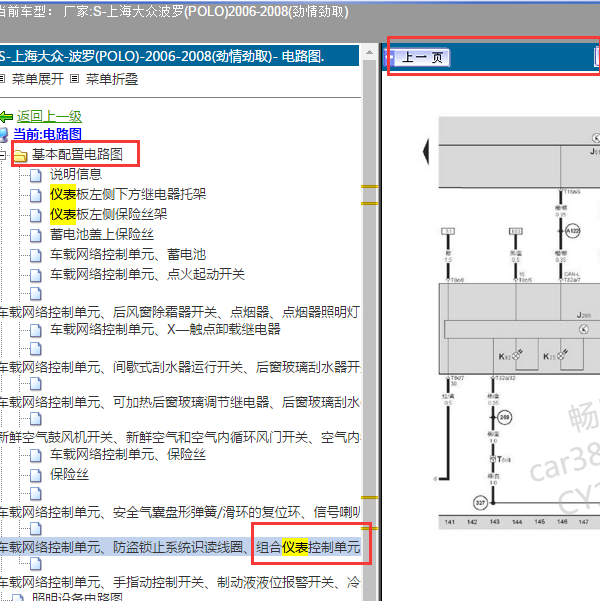Viewport: 600px width, 601px height.
Task: Click page icon above 后风窗除霜器开关 entry
Action: [x=36, y=294]
